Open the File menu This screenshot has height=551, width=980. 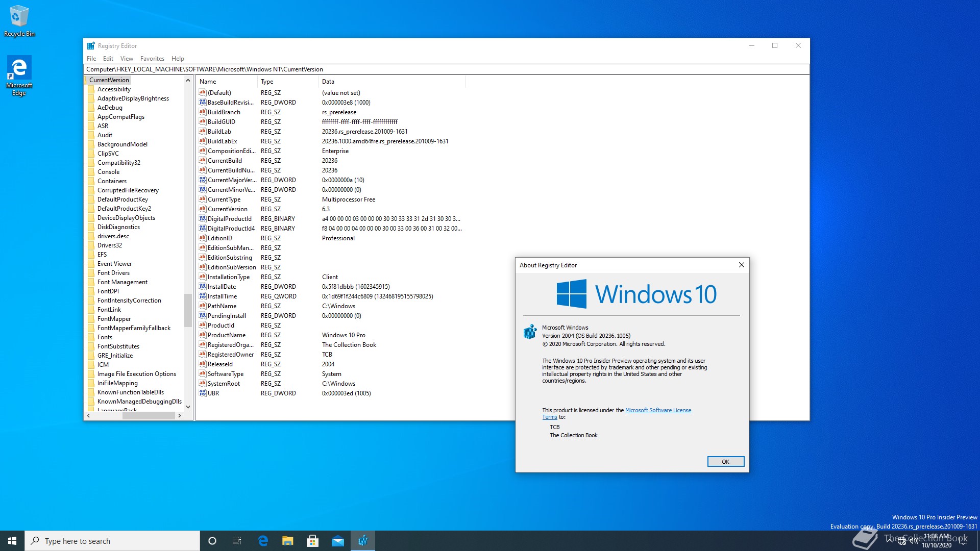pyautogui.click(x=91, y=59)
